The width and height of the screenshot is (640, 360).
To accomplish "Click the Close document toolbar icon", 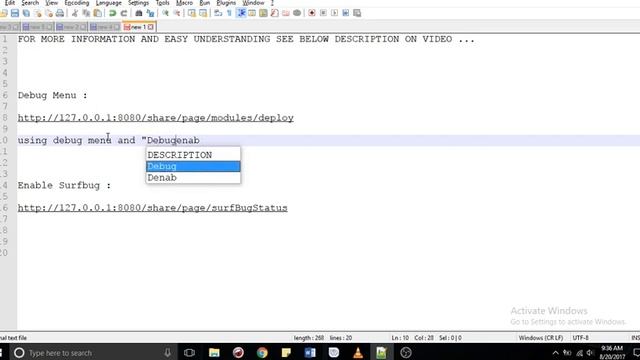I will [38, 13].
